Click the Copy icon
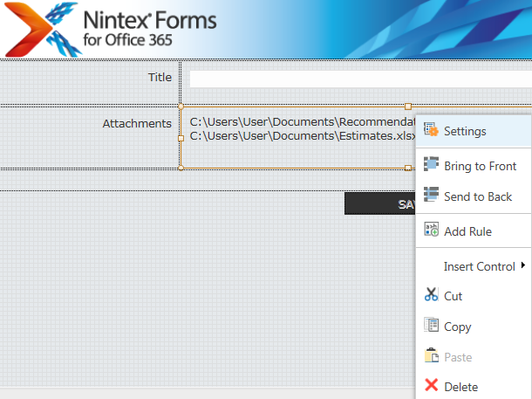Viewport: 532px width, 399px height. click(431, 325)
